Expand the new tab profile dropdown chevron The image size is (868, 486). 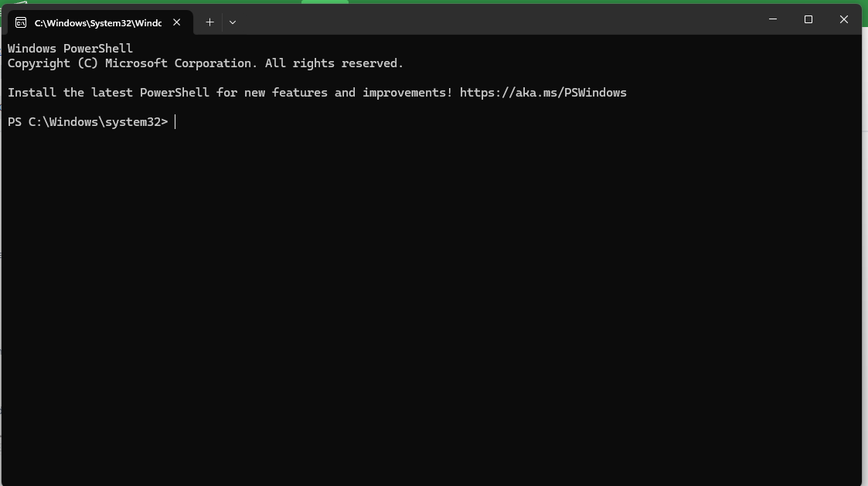(233, 22)
